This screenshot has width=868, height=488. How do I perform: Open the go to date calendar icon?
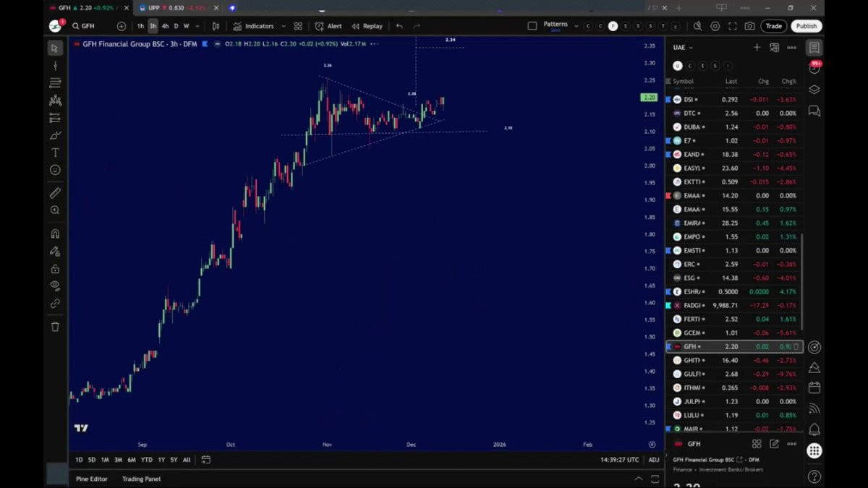[x=206, y=460]
